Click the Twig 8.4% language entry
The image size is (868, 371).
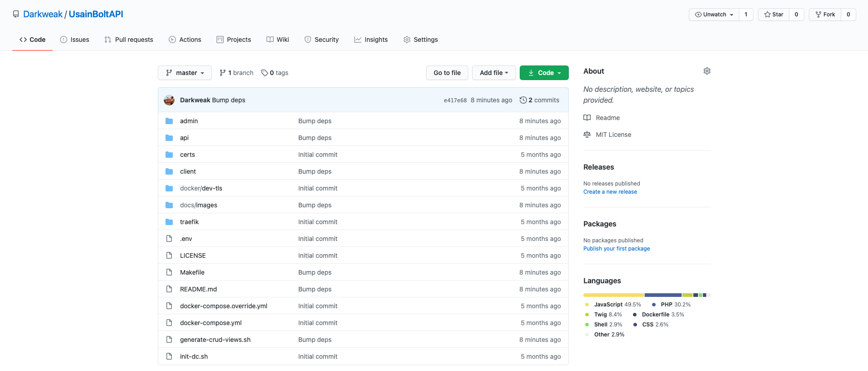click(x=603, y=315)
